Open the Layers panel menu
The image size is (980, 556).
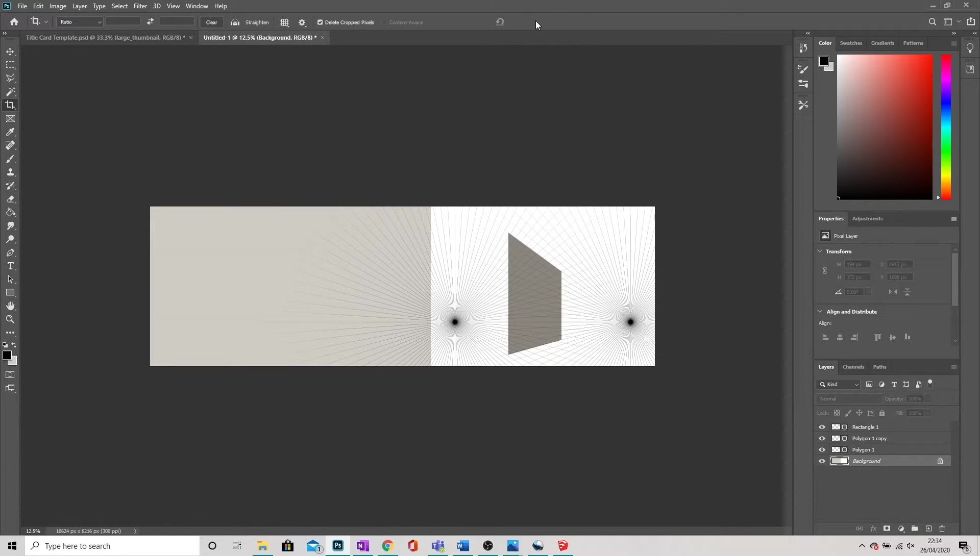pyautogui.click(x=953, y=367)
